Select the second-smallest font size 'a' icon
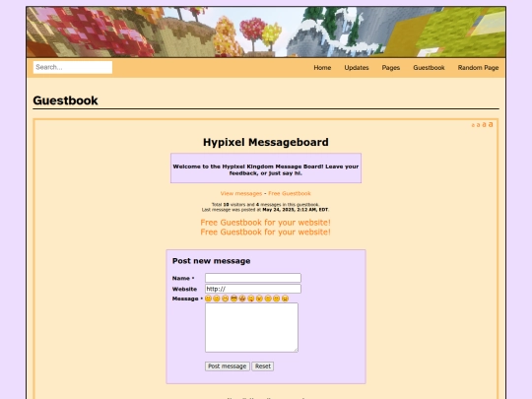 click(478, 125)
